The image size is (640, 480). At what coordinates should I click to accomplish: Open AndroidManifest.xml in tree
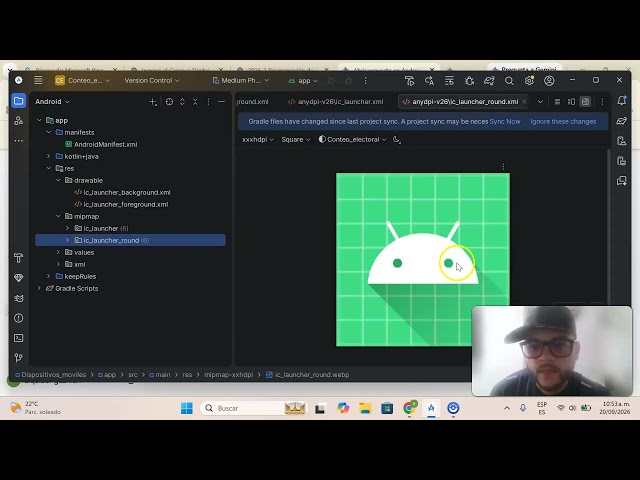tap(101, 144)
